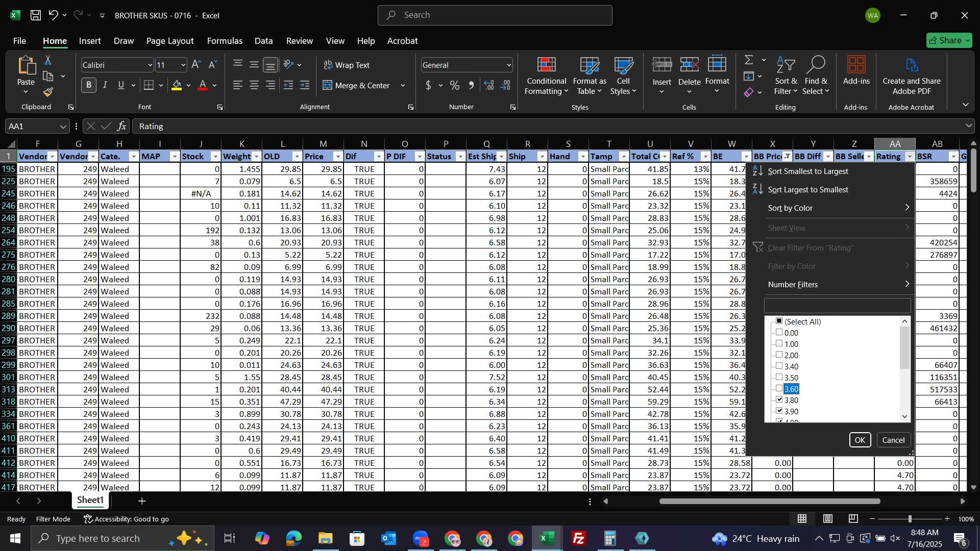Click the Increase Indent icon
The width and height of the screenshot is (980, 551).
(x=305, y=85)
